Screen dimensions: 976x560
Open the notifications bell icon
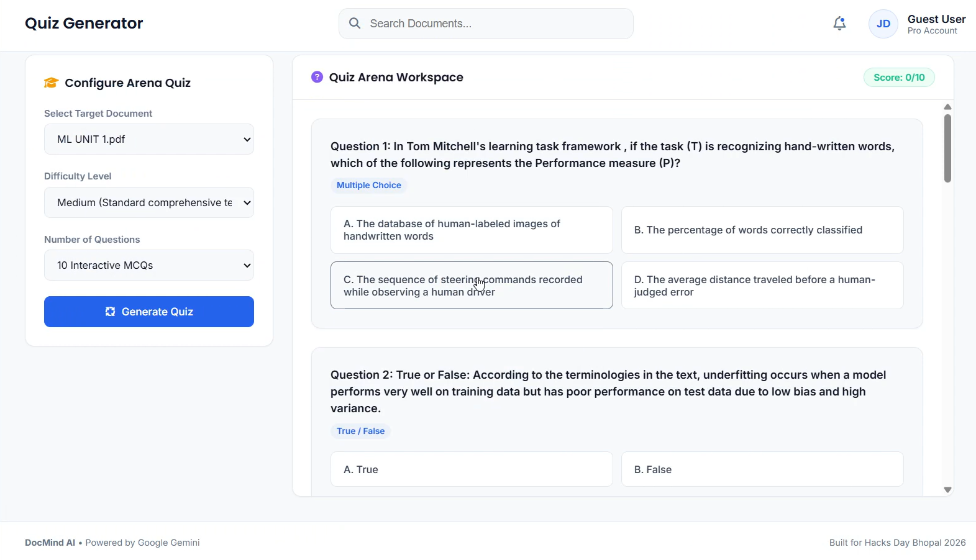click(x=839, y=24)
